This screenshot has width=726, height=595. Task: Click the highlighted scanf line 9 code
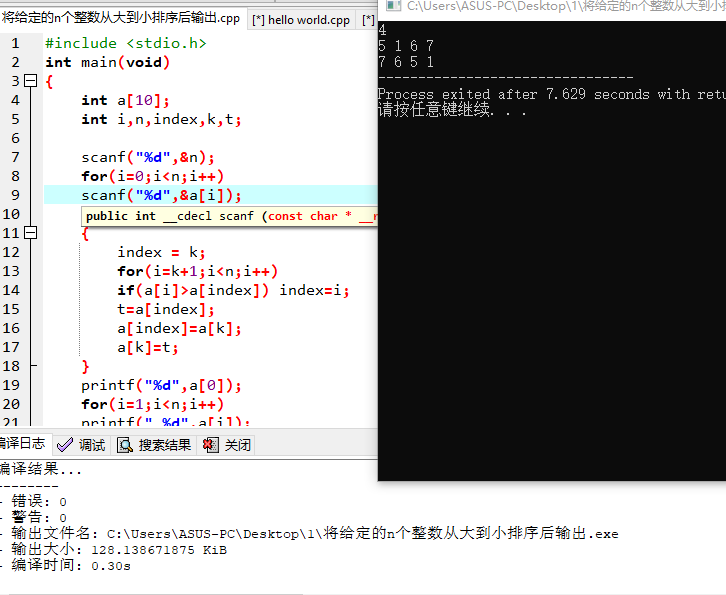click(161, 195)
